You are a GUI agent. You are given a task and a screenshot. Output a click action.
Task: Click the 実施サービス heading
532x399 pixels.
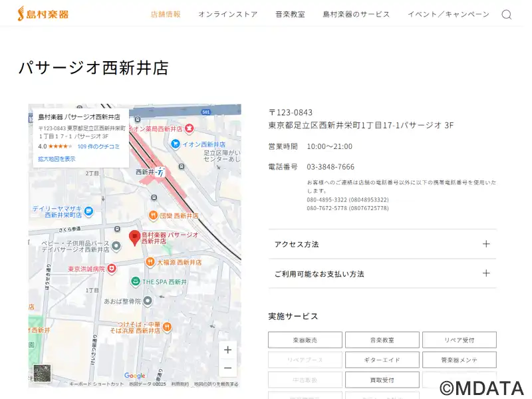pyautogui.click(x=293, y=317)
